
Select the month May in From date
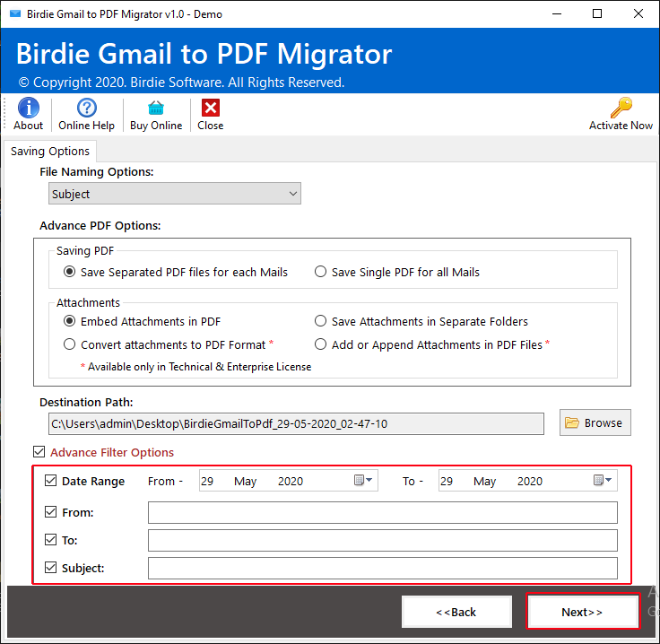pos(246,481)
